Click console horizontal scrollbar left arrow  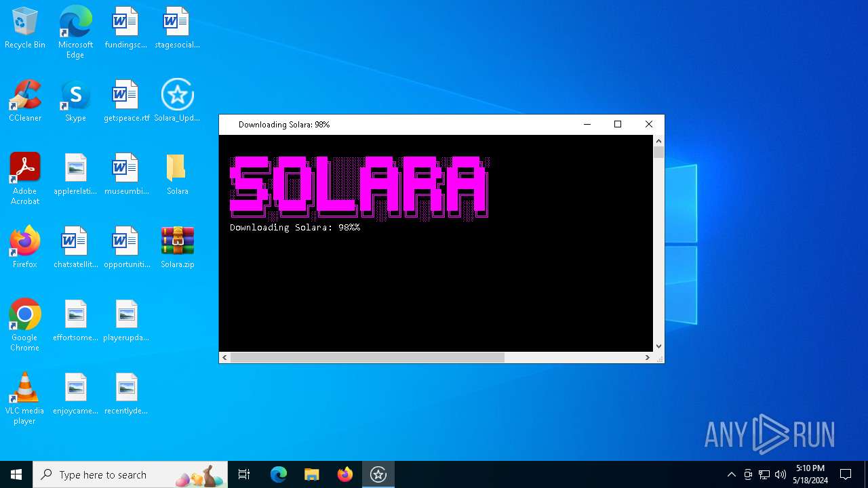point(224,357)
